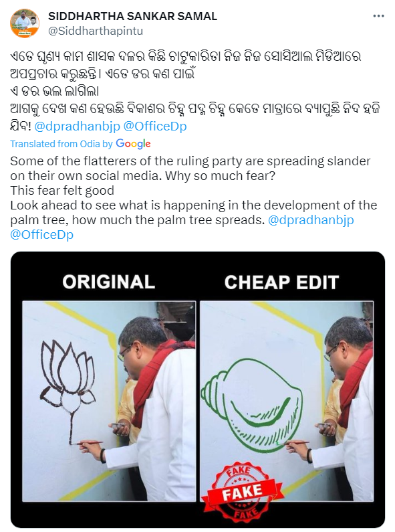Click the ORIGINAL heading on the image
395x532 pixels.
point(109,282)
